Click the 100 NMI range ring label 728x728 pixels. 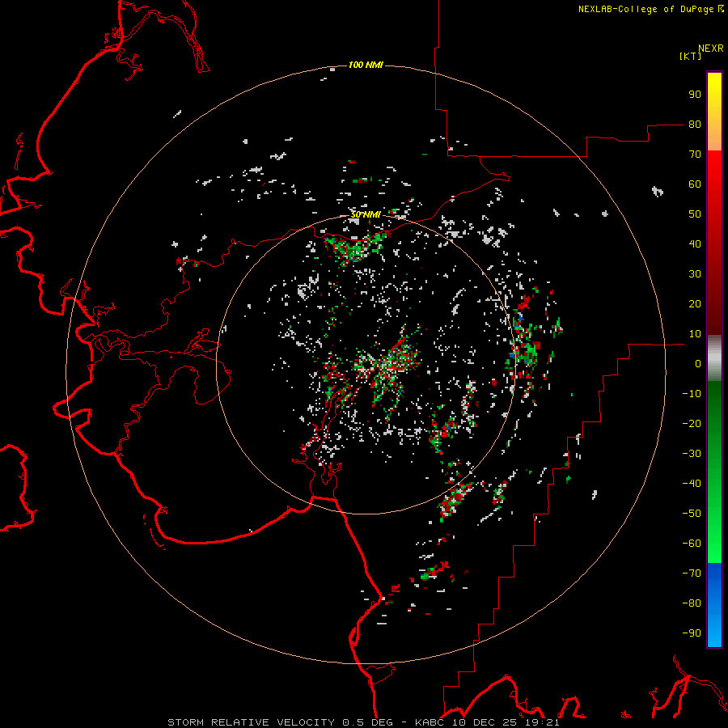tap(366, 65)
